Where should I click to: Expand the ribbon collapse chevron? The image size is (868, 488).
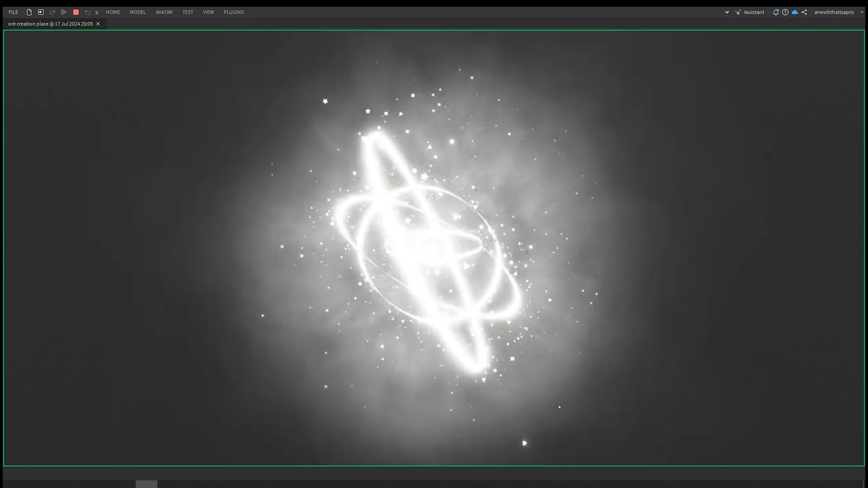(727, 12)
